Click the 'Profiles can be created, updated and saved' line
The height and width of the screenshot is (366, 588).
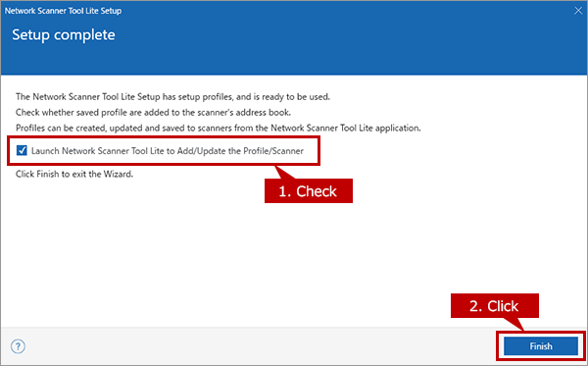click(219, 128)
